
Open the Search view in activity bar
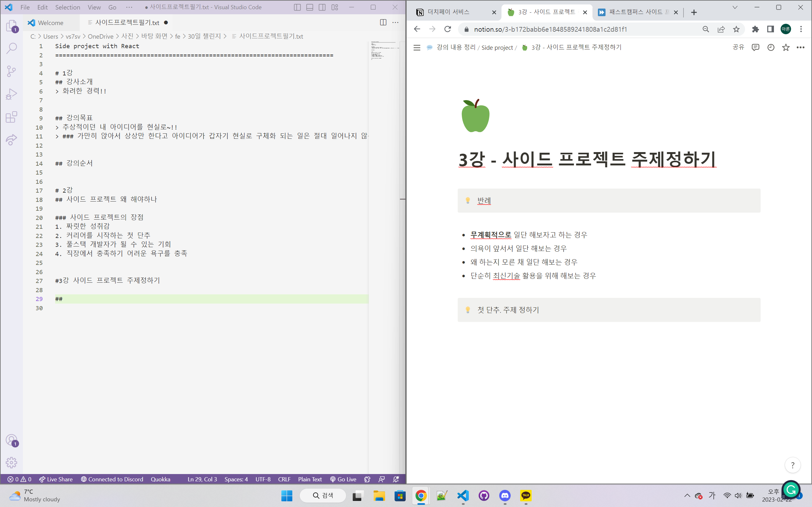[x=11, y=48]
